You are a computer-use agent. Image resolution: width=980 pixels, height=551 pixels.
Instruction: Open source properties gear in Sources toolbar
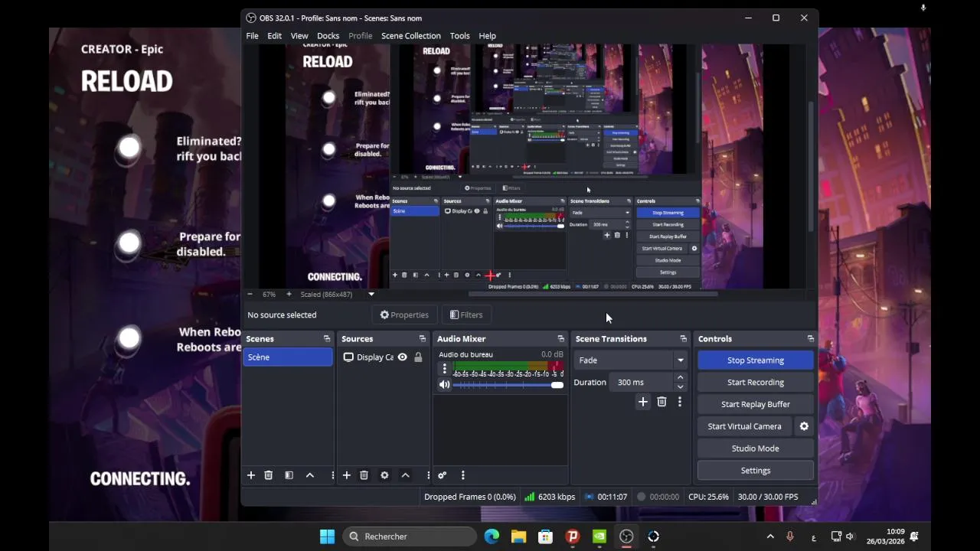(x=384, y=475)
